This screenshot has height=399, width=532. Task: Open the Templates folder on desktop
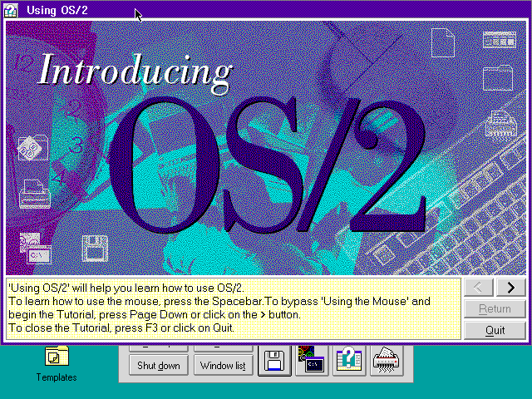coord(57,357)
